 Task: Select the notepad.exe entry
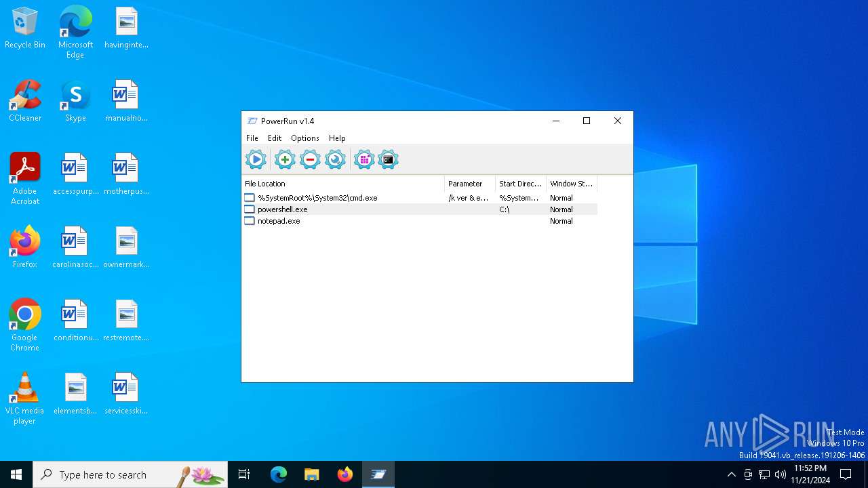coord(420,221)
